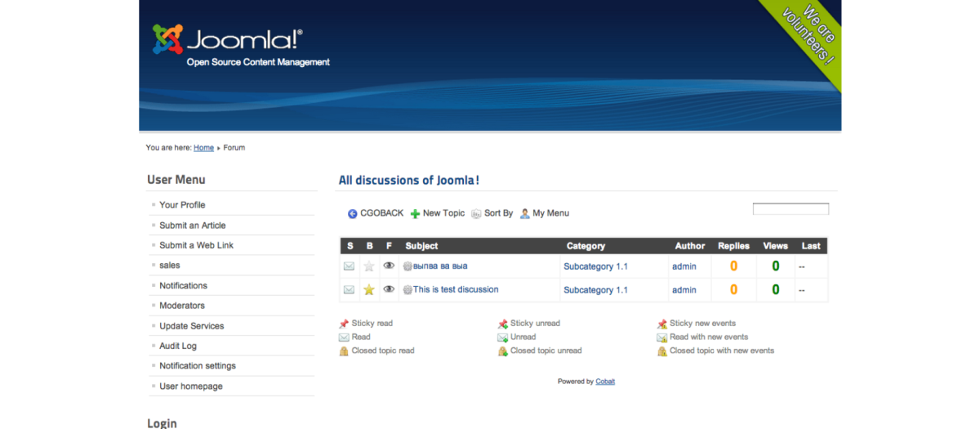The image size is (980, 429).
Task: Click the CGOBACK arrow icon
Action: [352, 214]
